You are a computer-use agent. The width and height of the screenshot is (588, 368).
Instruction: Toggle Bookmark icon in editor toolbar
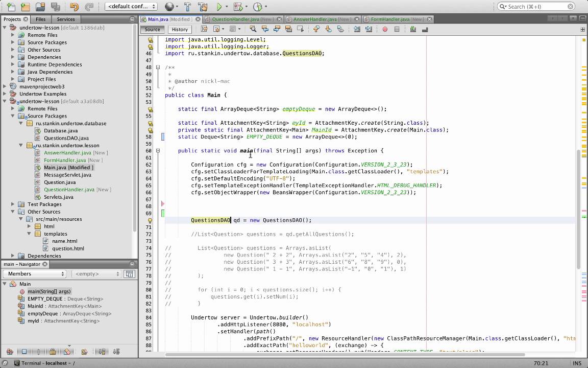pyautogui.click(x=340, y=29)
